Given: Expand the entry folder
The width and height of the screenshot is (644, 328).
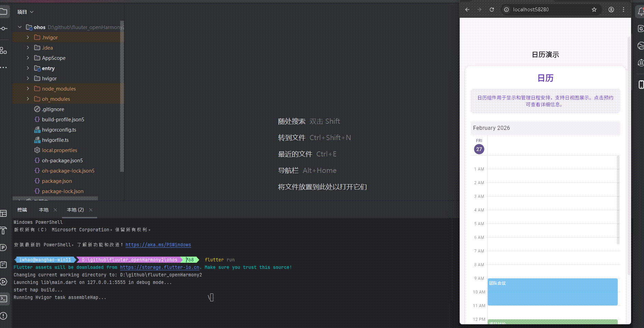Looking at the screenshot, I should pos(28,68).
